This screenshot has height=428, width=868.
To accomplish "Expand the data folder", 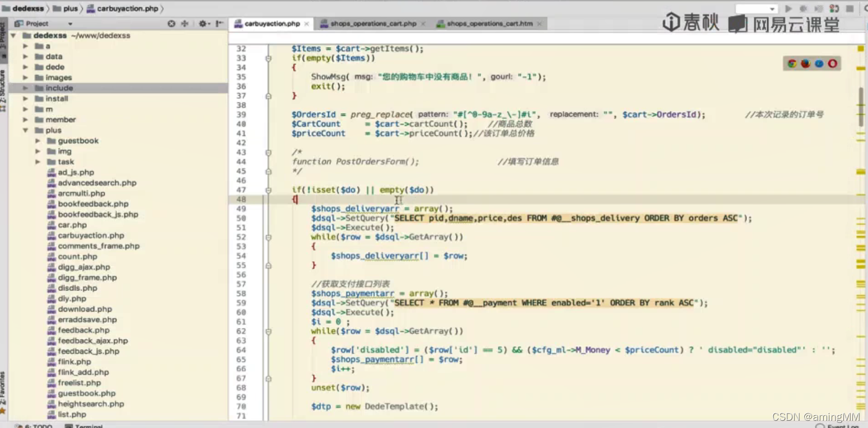I will click(25, 57).
